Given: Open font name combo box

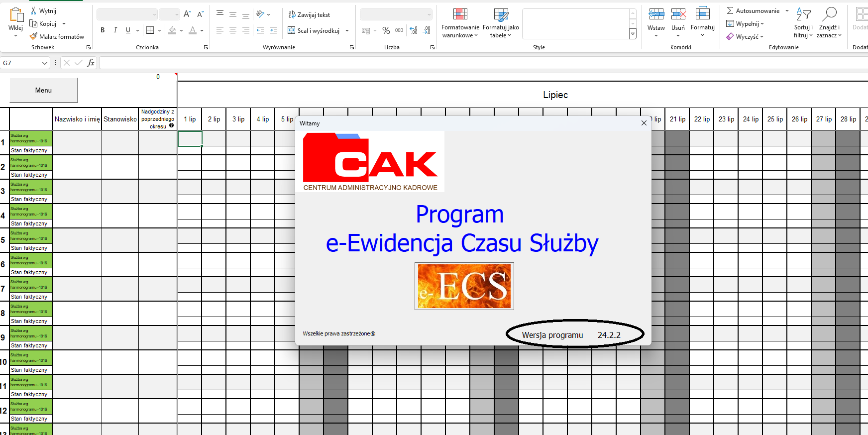Looking at the screenshot, I should (127, 14).
